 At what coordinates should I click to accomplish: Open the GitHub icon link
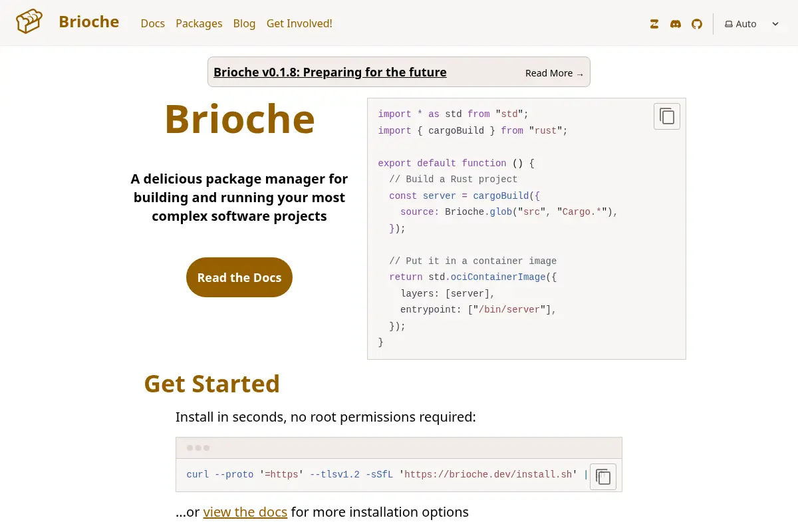click(697, 24)
